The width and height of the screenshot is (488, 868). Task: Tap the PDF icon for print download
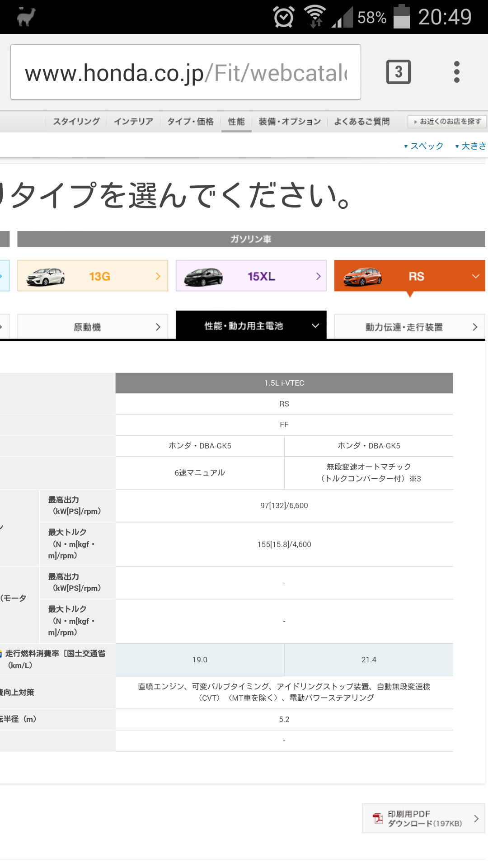click(377, 818)
